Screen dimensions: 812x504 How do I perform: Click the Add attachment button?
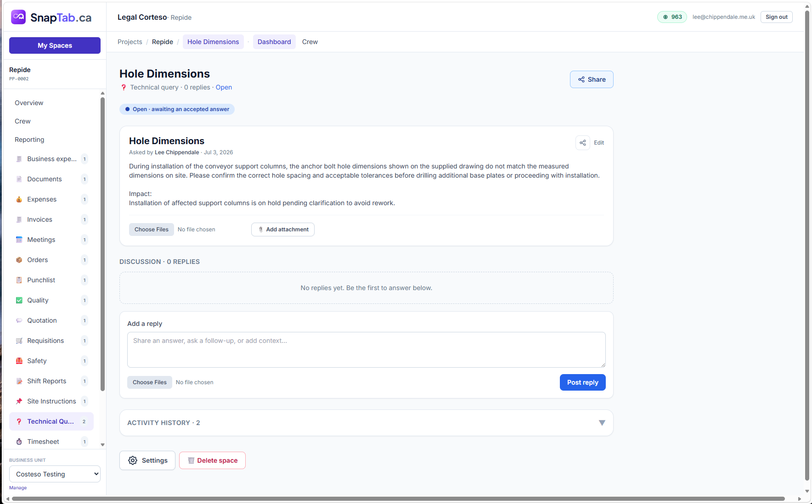click(283, 230)
